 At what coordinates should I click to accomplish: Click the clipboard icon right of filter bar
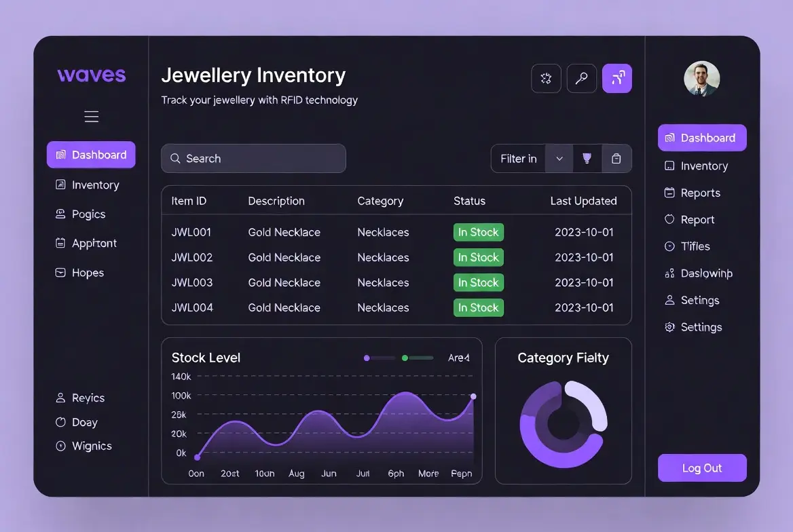click(x=616, y=159)
